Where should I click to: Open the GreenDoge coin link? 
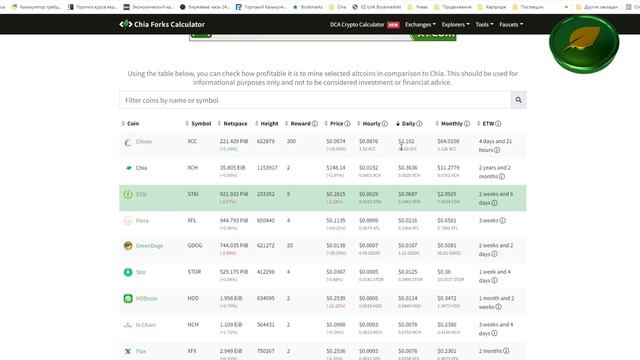pos(149,246)
